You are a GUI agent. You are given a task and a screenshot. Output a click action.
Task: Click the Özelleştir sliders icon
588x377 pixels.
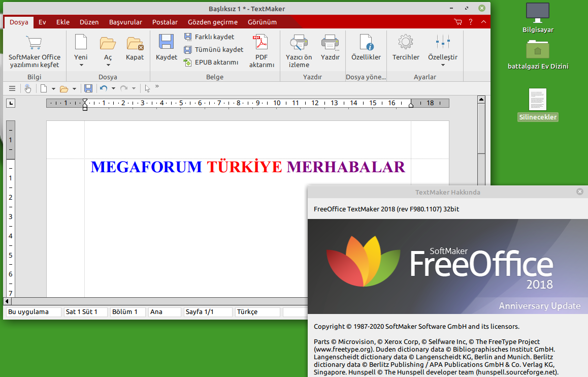(443, 42)
